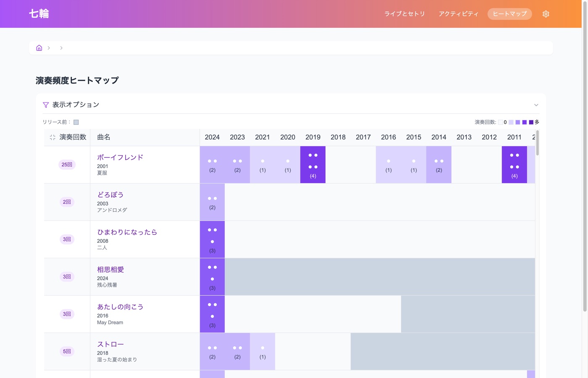This screenshot has width=588, height=378.
Task: Click the white 0 swatch in the 演奏回数 legend
Action: point(500,122)
